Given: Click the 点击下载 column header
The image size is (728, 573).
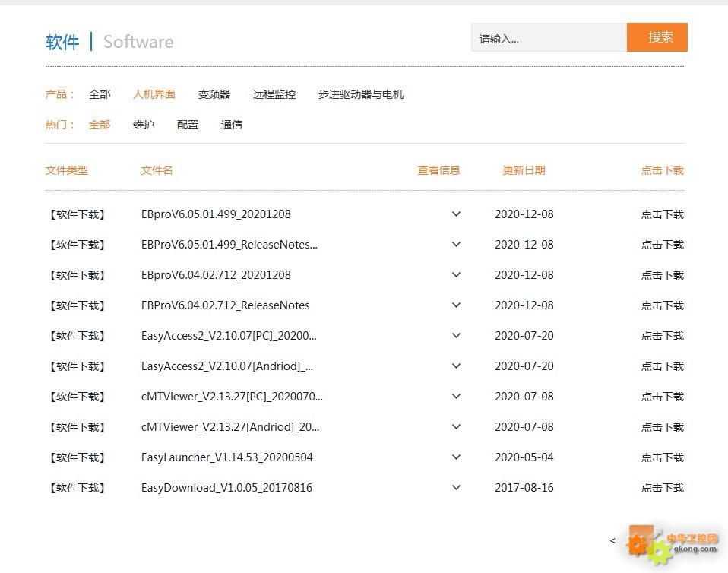Looking at the screenshot, I should pyautogui.click(x=662, y=170).
